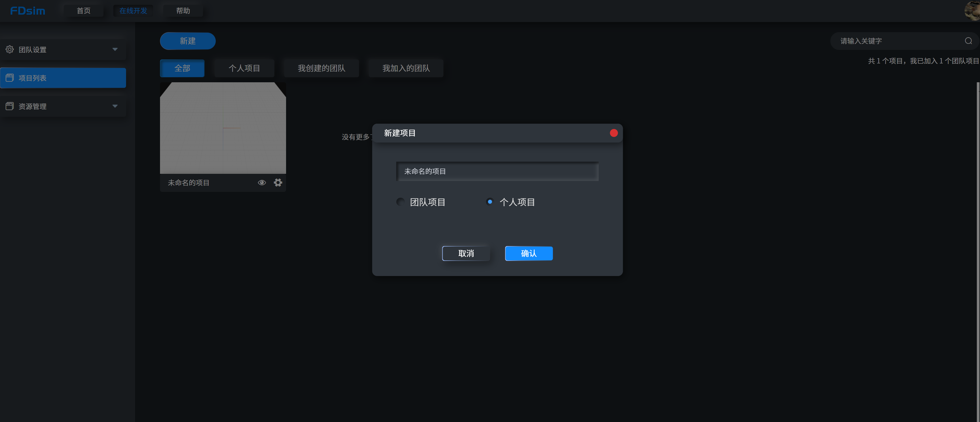Click the gear icon beside 团队设置
The height and width of the screenshot is (422, 980).
(10, 49)
